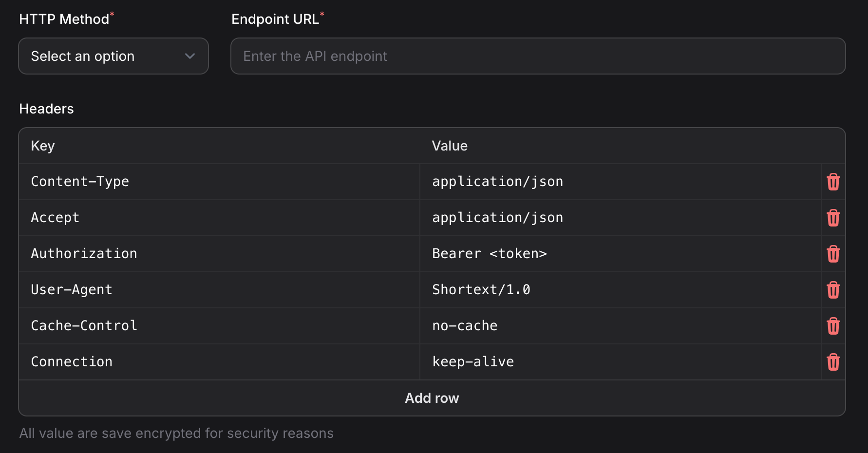
Task: Click the Add row button
Action: (432, 398)
